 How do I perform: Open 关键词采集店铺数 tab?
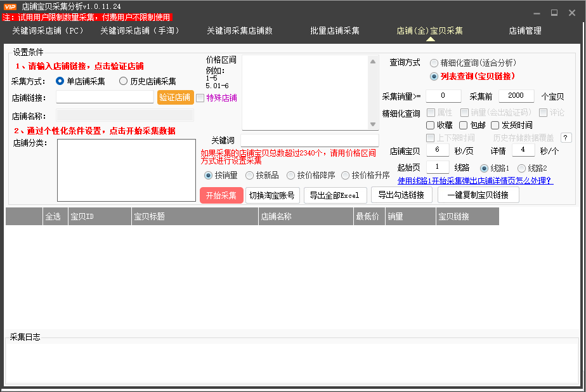240,30
